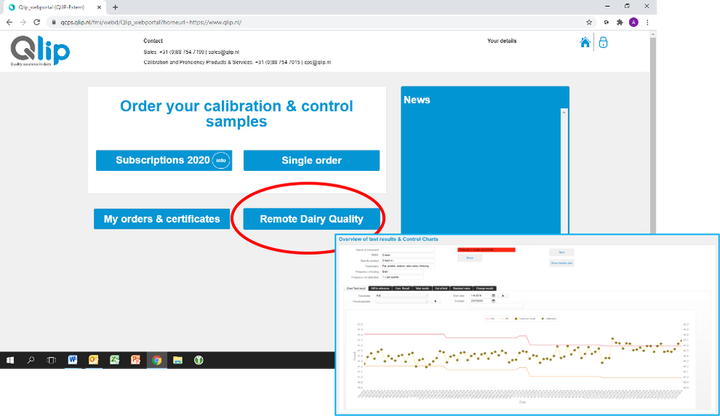
Task: Open PowerPoint from the taskbar
Action: [135, 360]
